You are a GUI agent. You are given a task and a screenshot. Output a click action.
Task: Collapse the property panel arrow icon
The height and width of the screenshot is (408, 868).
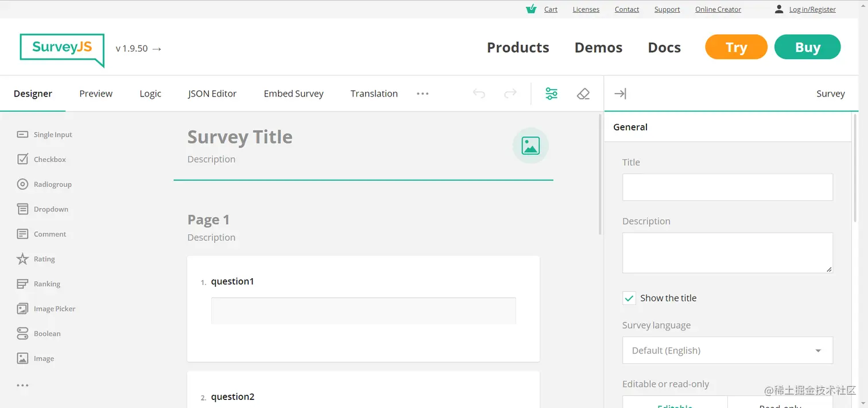point(620,94)
